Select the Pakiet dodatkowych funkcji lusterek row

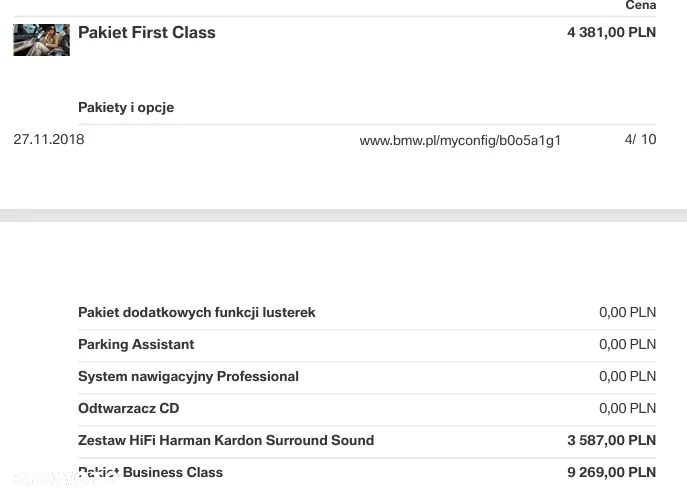(367, 312)
